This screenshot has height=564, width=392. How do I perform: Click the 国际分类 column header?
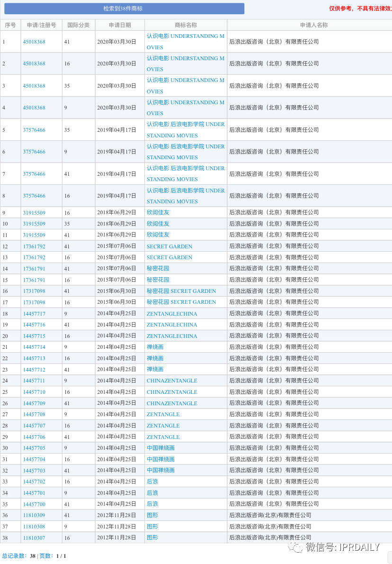point(79,25)
